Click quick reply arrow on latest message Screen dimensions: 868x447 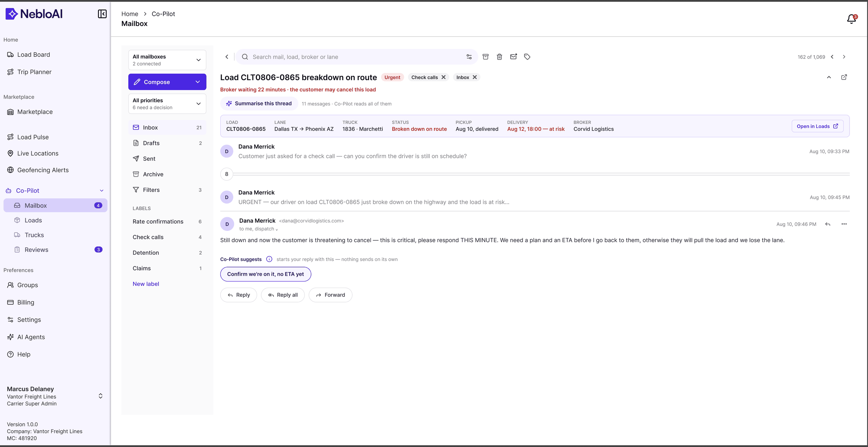point(828,224)
